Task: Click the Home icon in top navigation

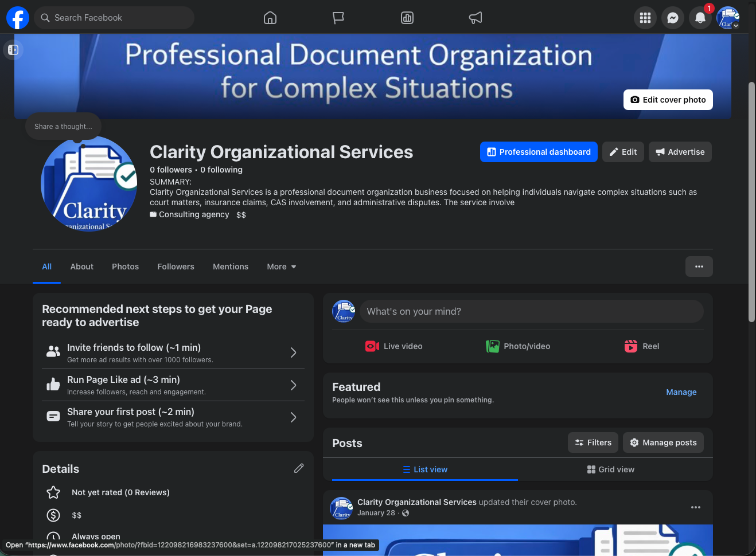Action: click(x=270, y=18)
